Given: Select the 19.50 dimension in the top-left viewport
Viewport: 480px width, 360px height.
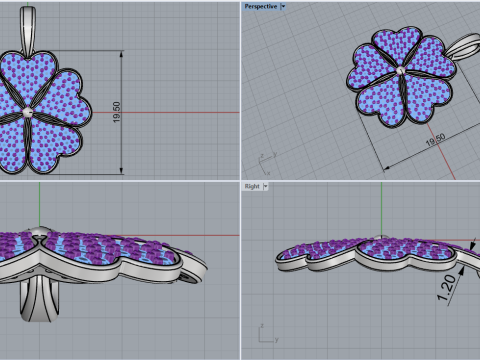Looking at the screenshot, I should (x=117, y=112).
